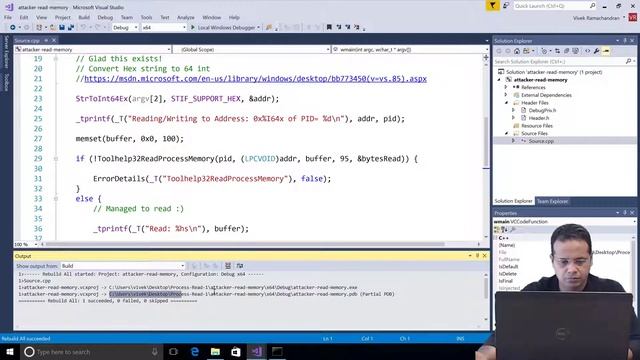This screenshot has height=360, width=640.
Task: Click the Home icon in Solution Explorer
Action: [517, 51]
